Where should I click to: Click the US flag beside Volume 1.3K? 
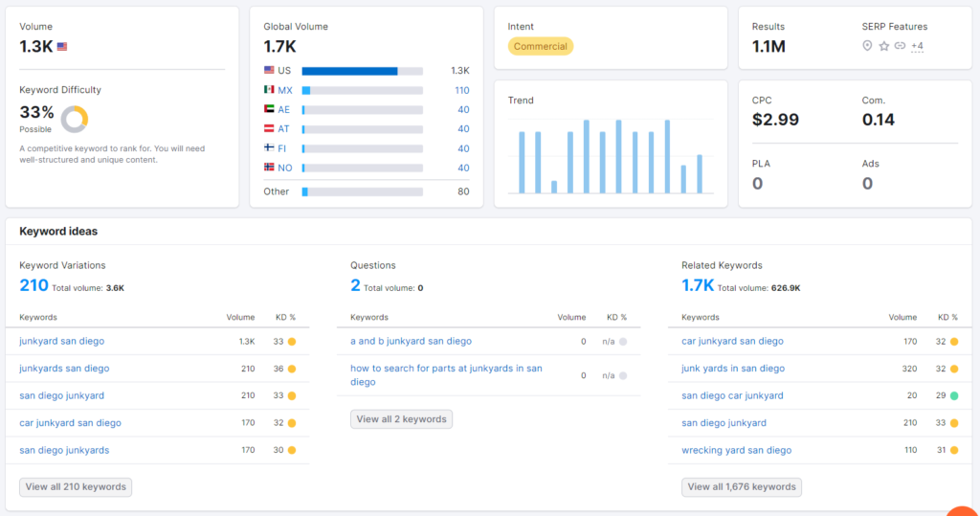pyautogui.click(x=62, y=46)
